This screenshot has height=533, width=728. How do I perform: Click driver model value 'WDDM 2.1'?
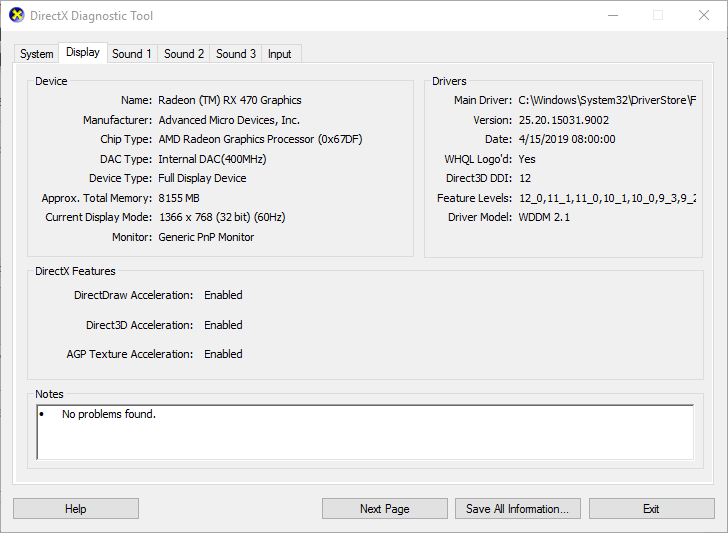544,217
